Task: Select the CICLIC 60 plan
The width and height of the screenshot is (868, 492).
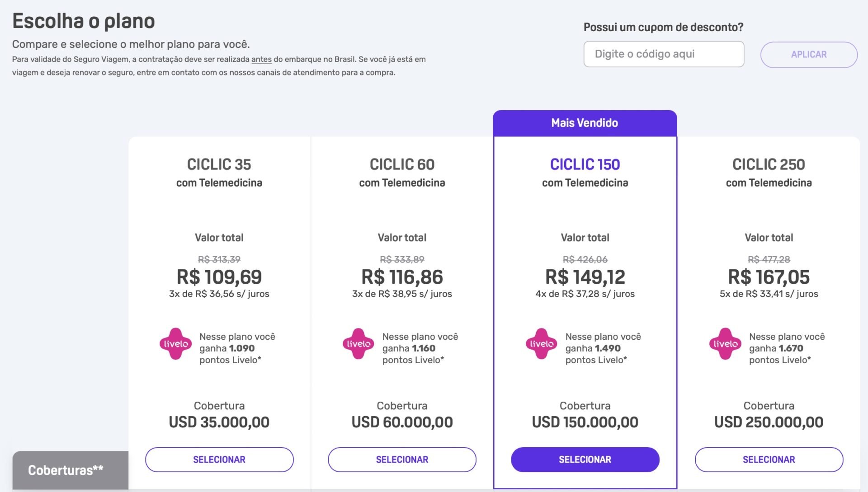Action: [402, 459]
